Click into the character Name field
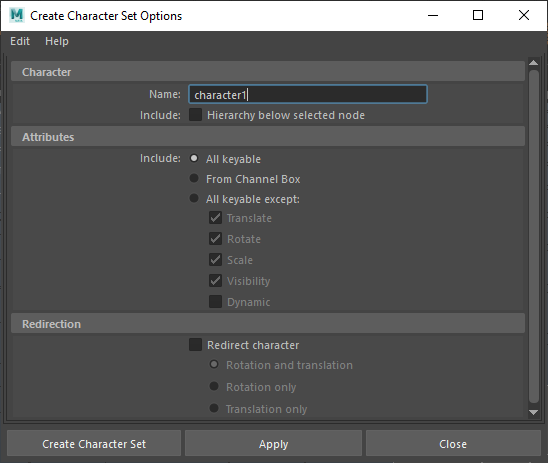Viewport: 548px width, 463px height. tap(308, 94)
